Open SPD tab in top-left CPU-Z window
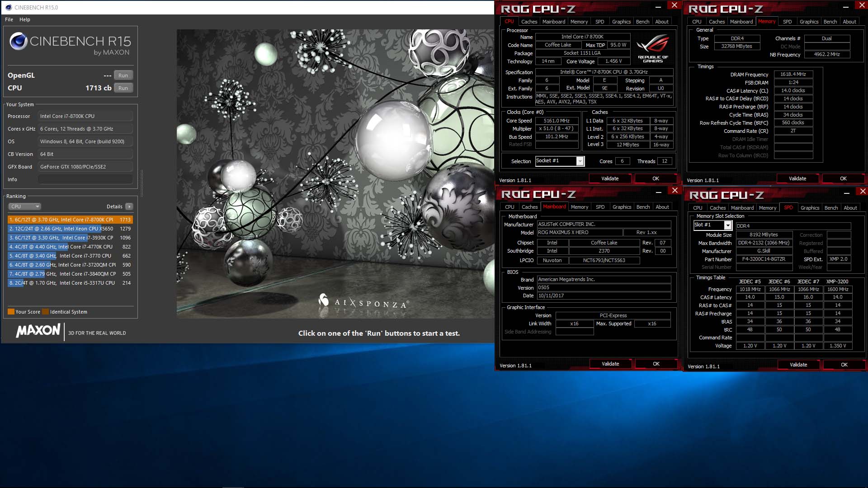This screenshot has height=488, width=868. pos(599,22)
